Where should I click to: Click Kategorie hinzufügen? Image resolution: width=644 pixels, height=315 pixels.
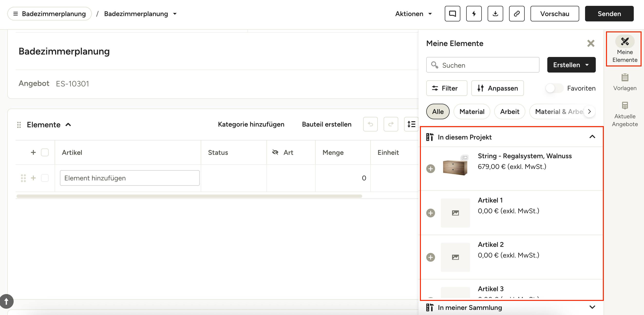pos(251,124)
